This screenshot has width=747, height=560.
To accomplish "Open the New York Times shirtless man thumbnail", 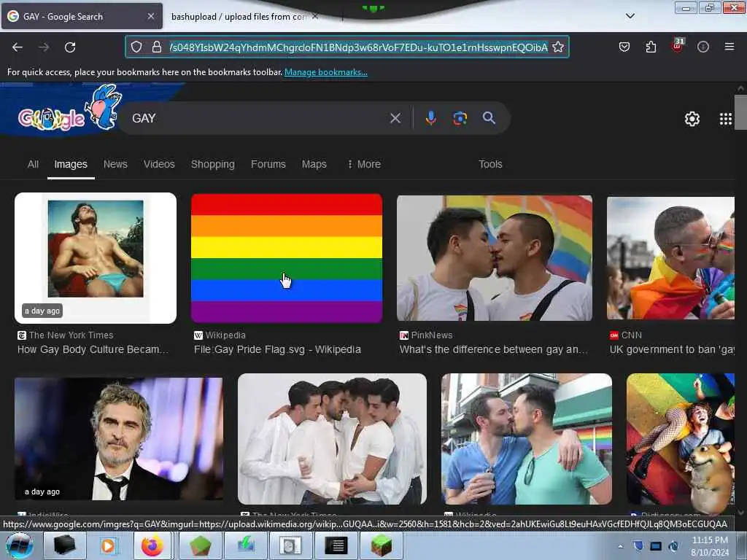I will (x=96, y=258).
